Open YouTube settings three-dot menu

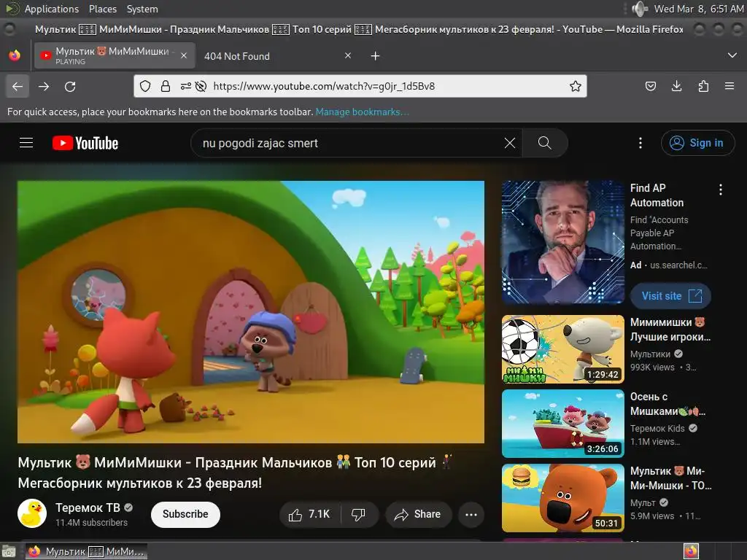pyautogui.click(x=640, y=143)
